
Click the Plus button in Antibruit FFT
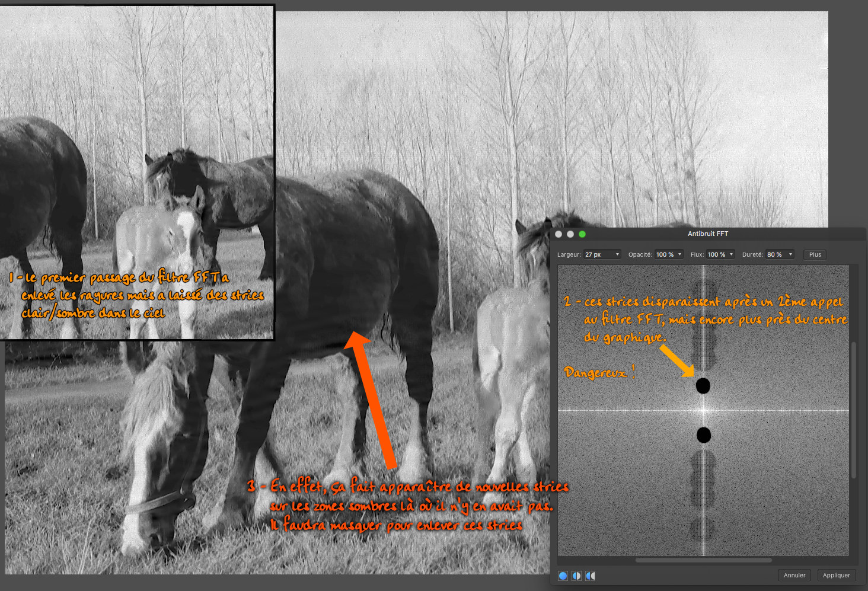[815, 254]
